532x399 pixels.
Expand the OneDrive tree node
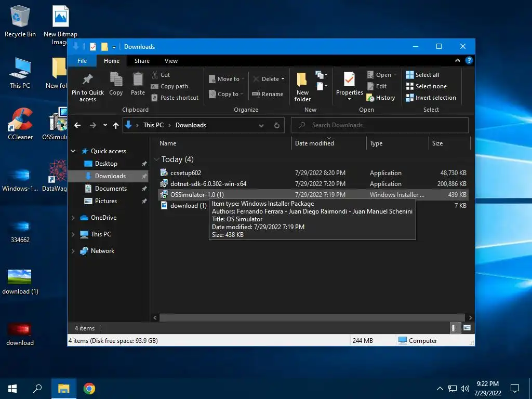coord(73,218)
